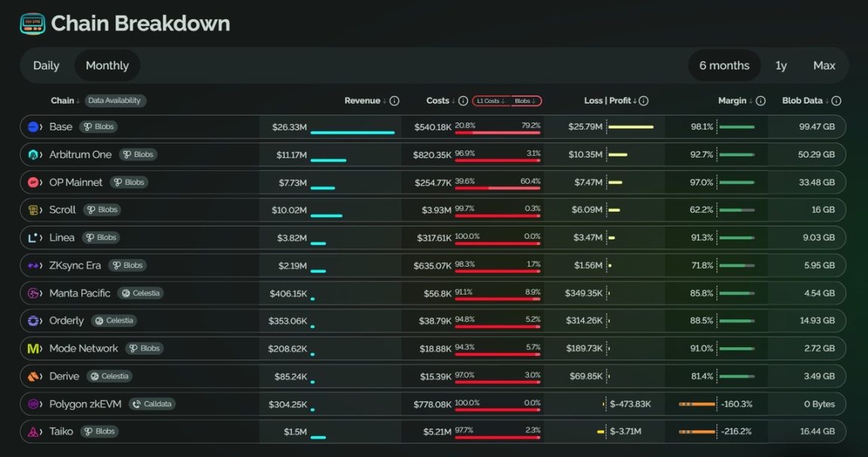Sort table by Costs column header
Screen dimensions: 868x457
coord(441,101)
